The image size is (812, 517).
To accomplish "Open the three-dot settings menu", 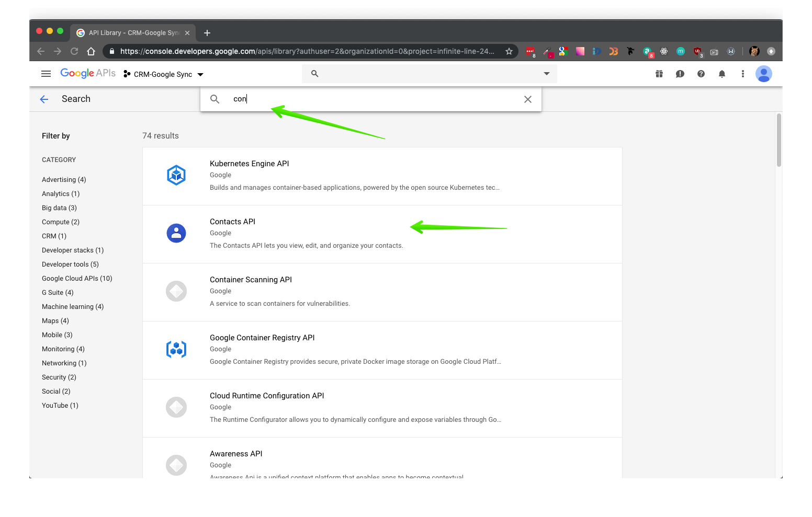I will coord(743,74).
